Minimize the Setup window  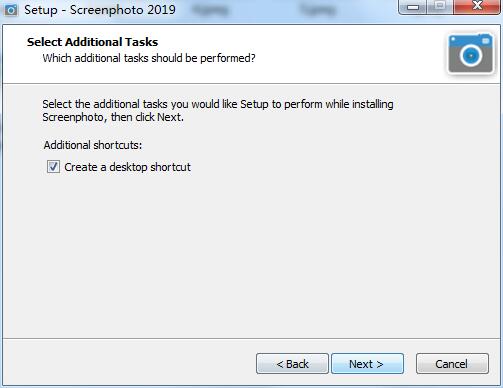[x=413, y=7]
